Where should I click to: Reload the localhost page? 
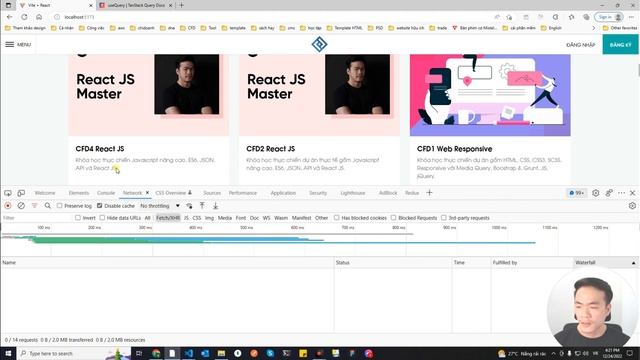tap(24, 17)
